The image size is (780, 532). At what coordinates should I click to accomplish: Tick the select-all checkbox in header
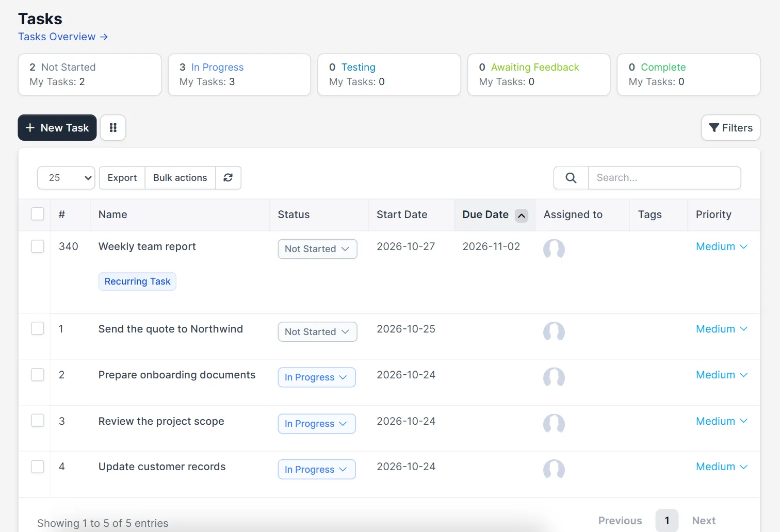coord(38,214)
